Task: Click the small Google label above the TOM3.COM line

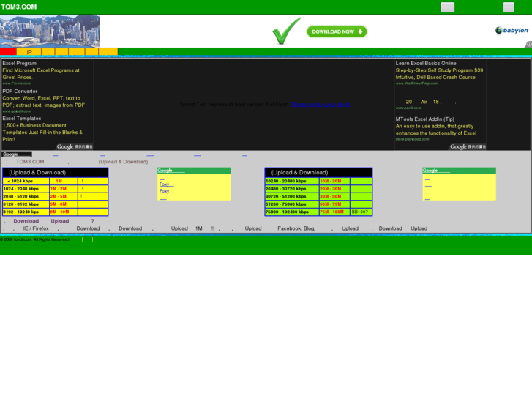Action: 17,154
